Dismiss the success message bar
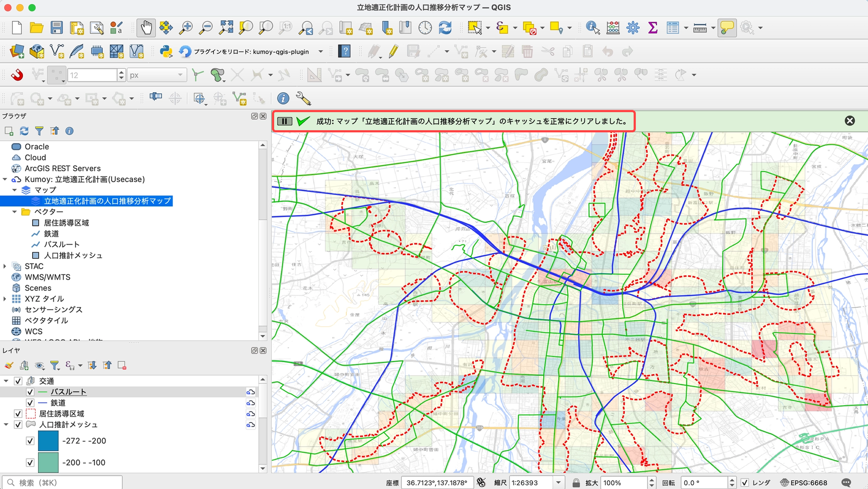The image size is (868, 489). (x=850, y=121)
